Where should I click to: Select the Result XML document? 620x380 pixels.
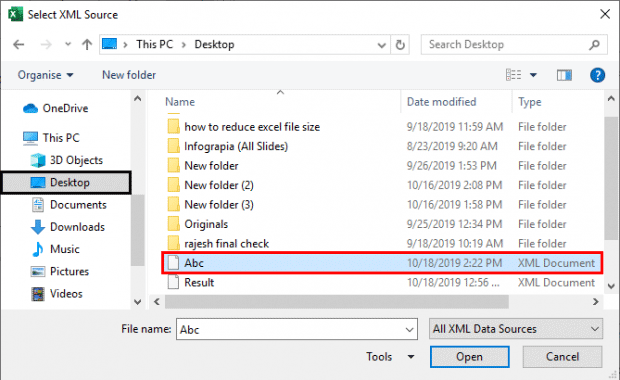[382, 282]
